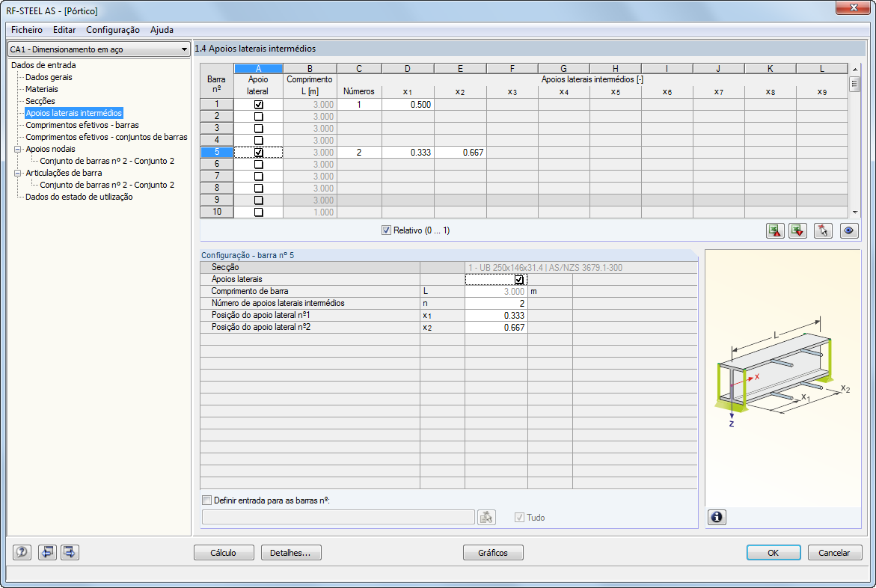876x588 pixels.
Task: Enable lateral support for bar 10
Action: click(x=258, y=212)
